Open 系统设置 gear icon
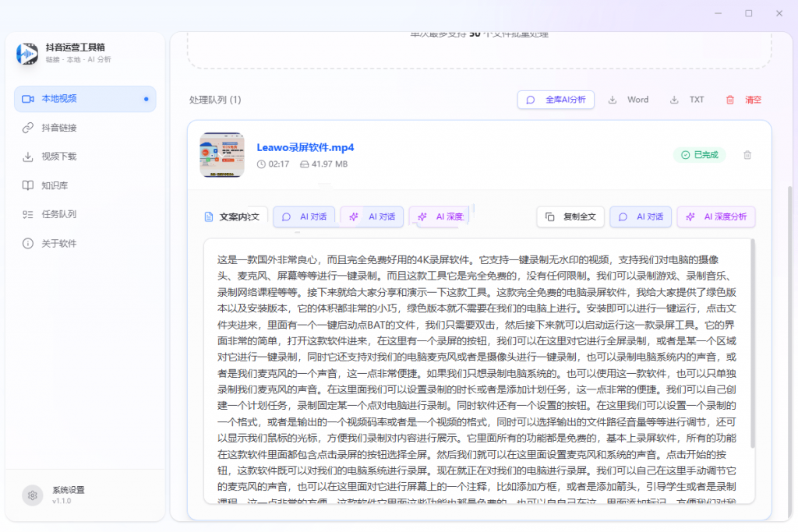Screen dimensions: 798x532 (33, 495)
